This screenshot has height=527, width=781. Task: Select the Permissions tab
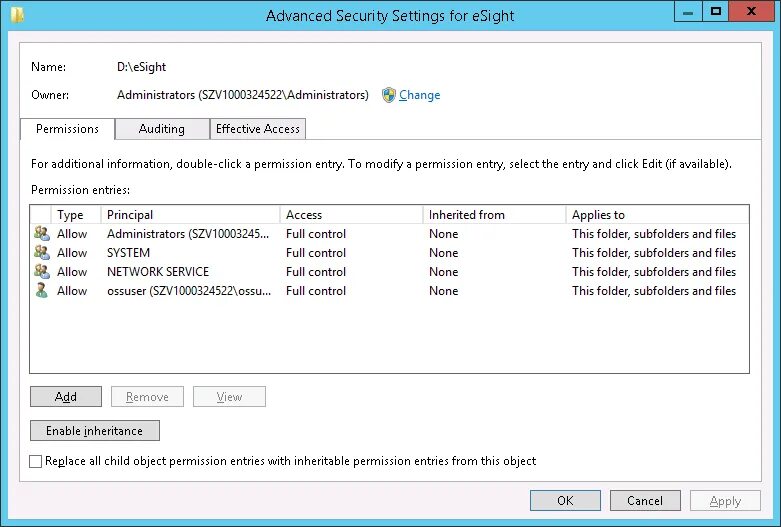pos(67,129)
